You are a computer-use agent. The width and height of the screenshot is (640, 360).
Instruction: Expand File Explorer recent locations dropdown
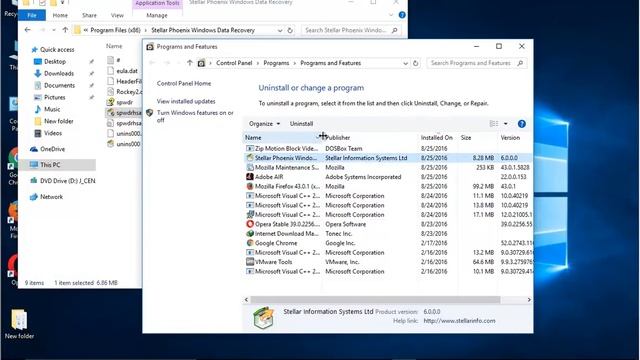53,30
